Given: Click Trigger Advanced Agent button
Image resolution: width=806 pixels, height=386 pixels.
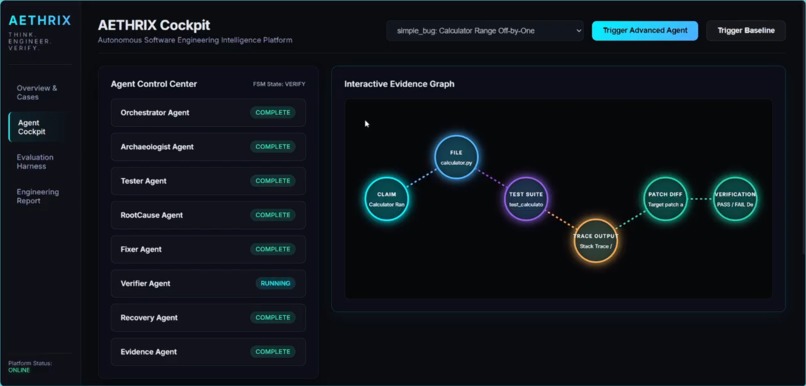Looking at the screenshot, I should tap(645, 31).
